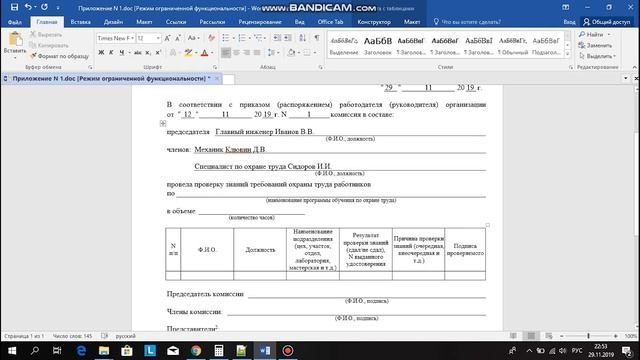Click the table move handle in the document
The image size is (640, 360).
[x=163, y=123]
